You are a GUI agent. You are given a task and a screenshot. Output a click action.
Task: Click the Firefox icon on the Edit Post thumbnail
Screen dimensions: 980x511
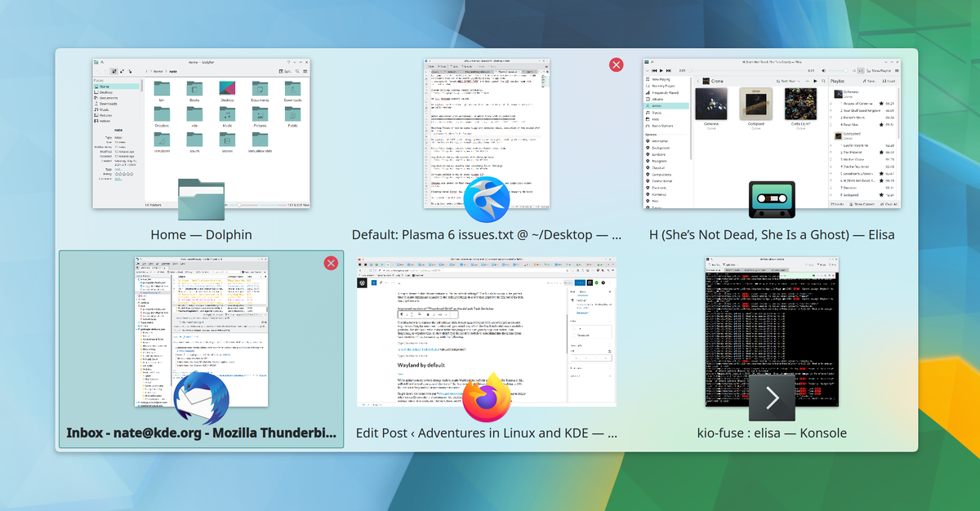[x=486, y=398]
